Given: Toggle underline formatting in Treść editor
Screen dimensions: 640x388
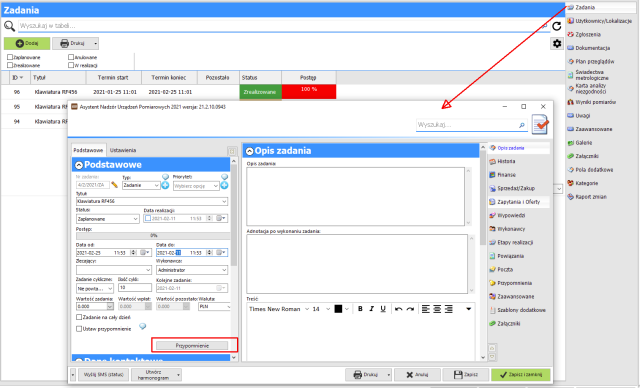Looking at the screenshot, I should [x=383, y=309].
